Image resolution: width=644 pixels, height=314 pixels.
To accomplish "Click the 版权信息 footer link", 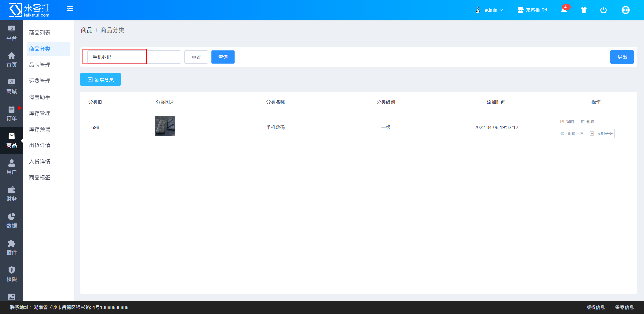I will [596, 307].
